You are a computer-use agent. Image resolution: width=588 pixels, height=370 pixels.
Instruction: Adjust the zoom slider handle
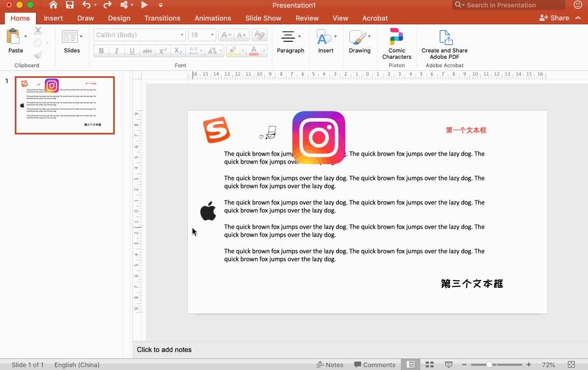(490, 365)
